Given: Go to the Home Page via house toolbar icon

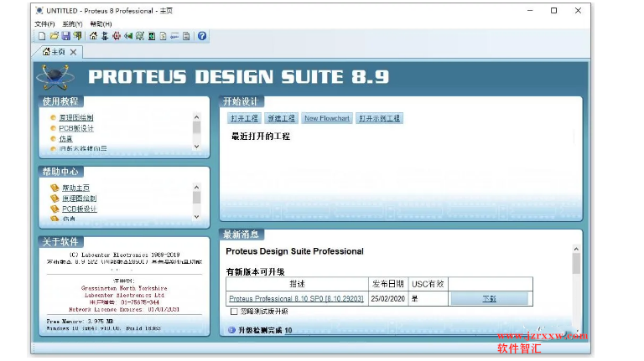Looking at the screenshot, I should point(93,36).
